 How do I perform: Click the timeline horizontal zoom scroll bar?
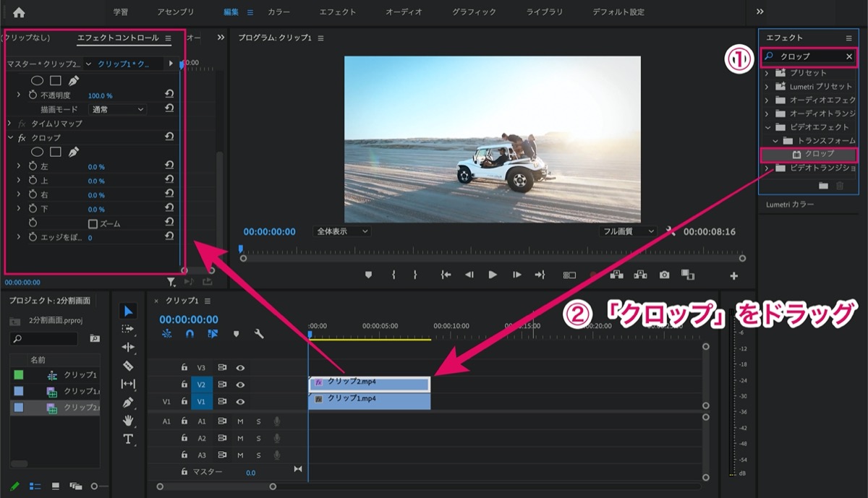pos(216,486)
